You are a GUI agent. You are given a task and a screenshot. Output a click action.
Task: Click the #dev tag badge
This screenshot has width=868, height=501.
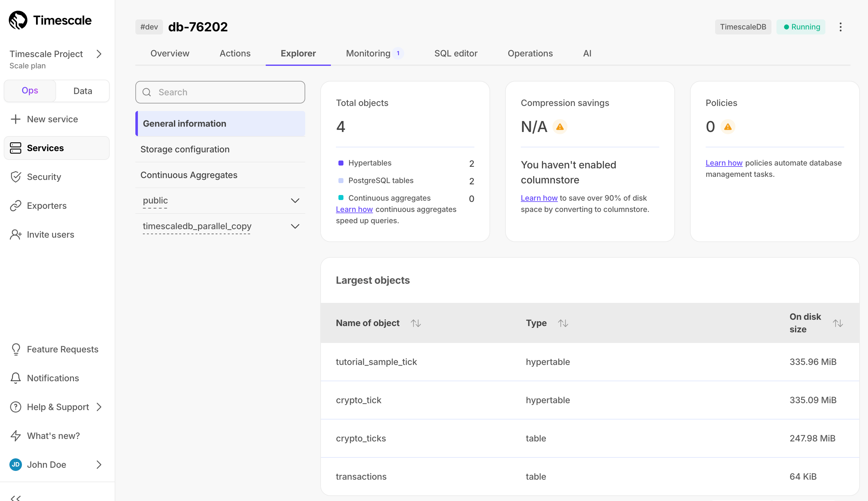click(149, 27)
